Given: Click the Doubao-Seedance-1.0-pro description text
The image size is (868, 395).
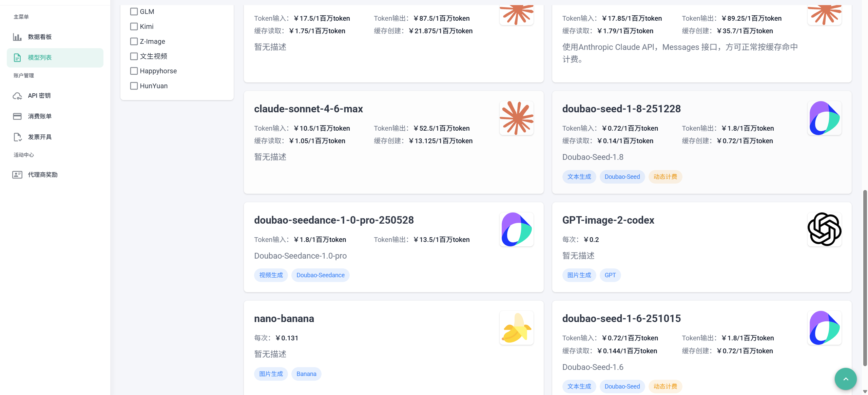Looking at the screenshot, I should (300, 256).
